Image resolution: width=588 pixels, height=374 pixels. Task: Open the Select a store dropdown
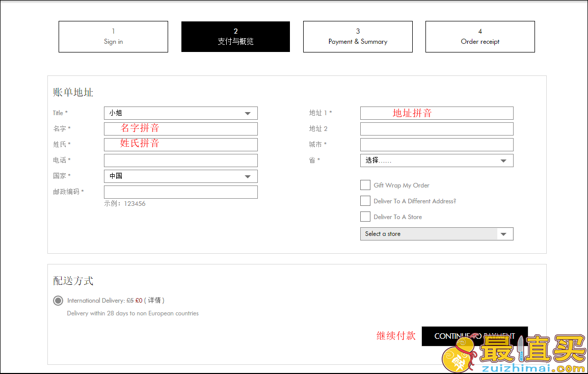tap(437, 234)
